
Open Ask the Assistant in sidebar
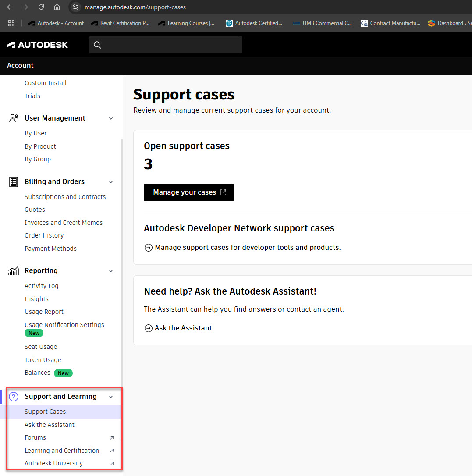click(x=50, y=425)
